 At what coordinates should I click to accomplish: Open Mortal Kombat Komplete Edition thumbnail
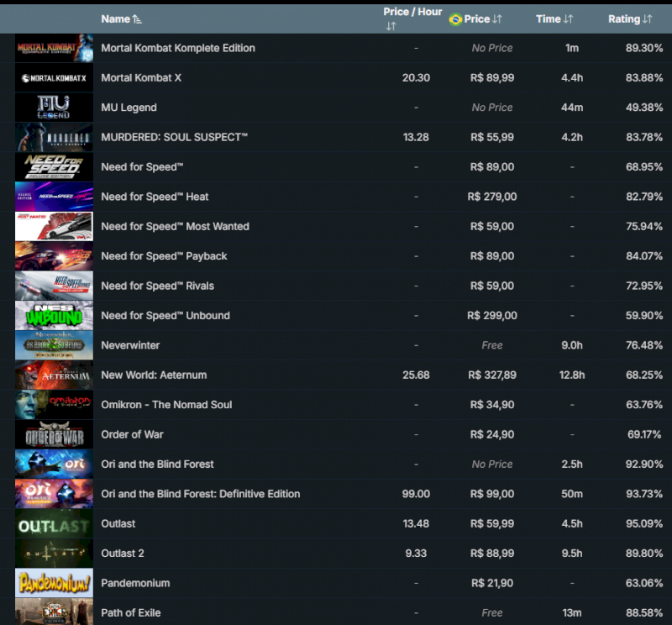tap(54, 48)
